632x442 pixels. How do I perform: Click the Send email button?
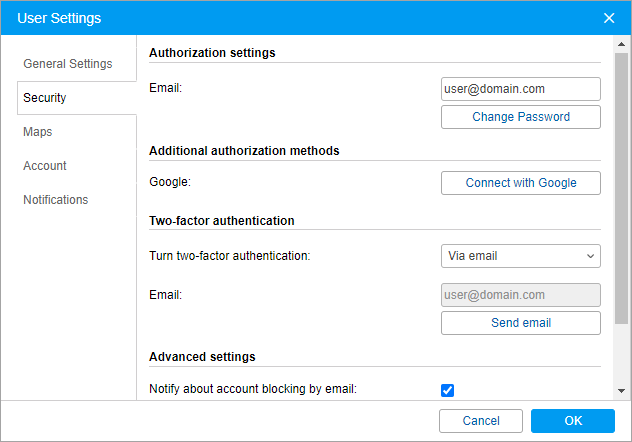coord(520,323)
